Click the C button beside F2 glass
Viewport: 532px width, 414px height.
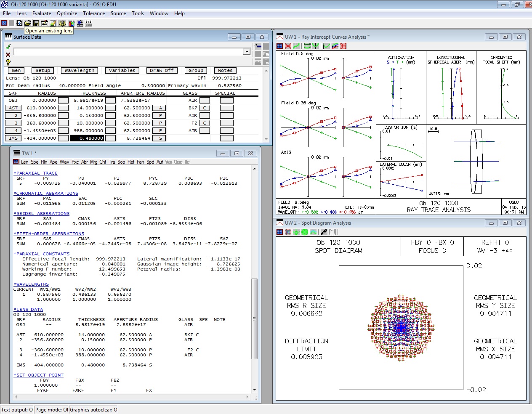pos(205,123)
